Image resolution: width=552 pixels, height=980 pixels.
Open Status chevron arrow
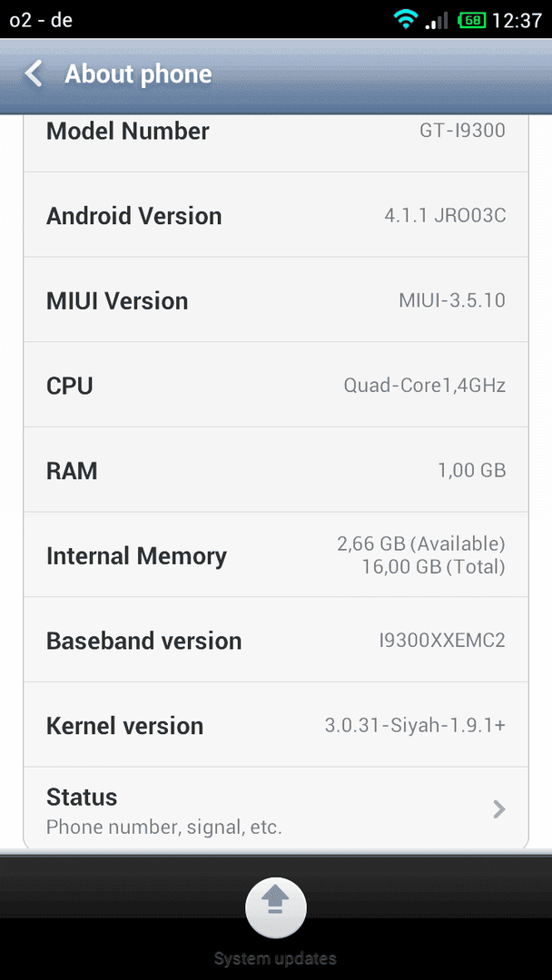coord(498,809)
